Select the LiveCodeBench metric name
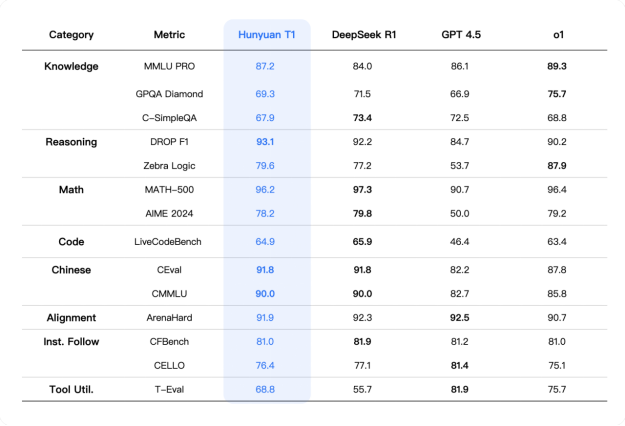Screen dimensions: 625x426 [x=169, y=242]
